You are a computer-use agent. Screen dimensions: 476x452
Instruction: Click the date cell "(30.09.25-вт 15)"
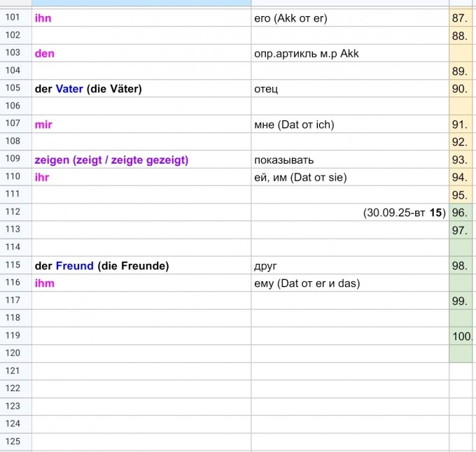(349, 213)
